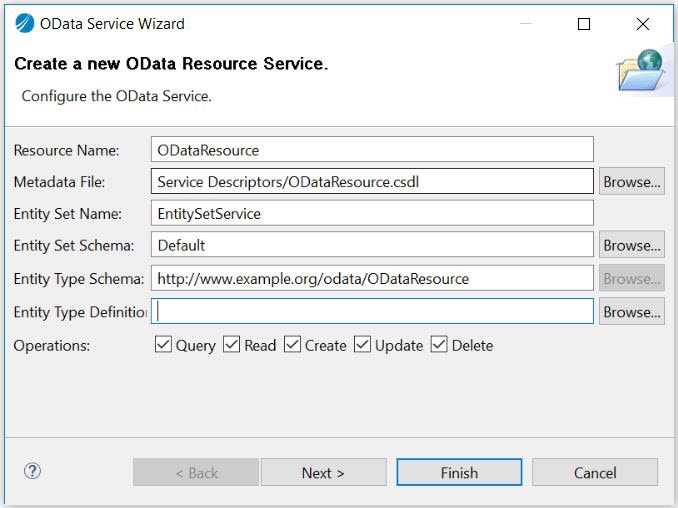Image resolution: width=678 pixels, height=508 pixels.
Task: Browse for the Entity Type Definition
Action: coord(631,312)
